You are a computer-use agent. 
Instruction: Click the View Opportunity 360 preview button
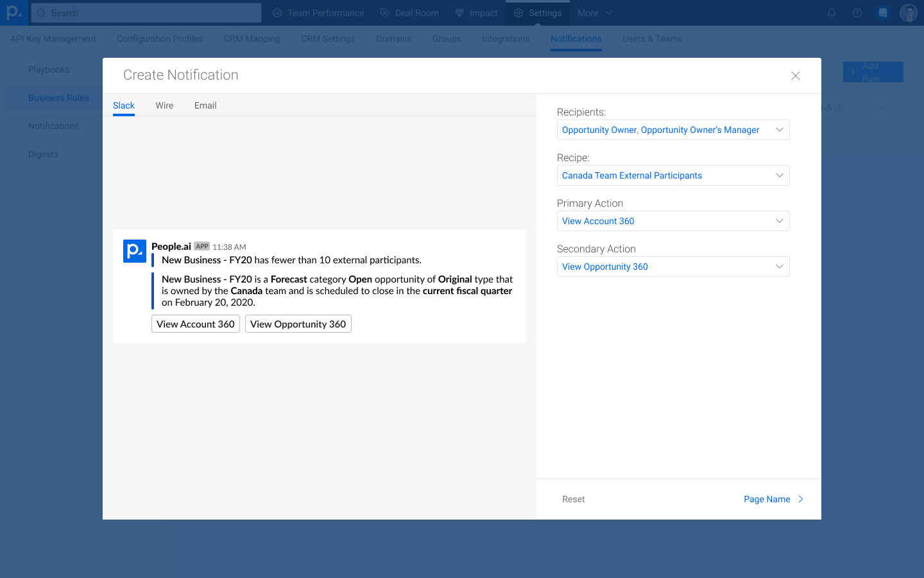pos(298,324)
